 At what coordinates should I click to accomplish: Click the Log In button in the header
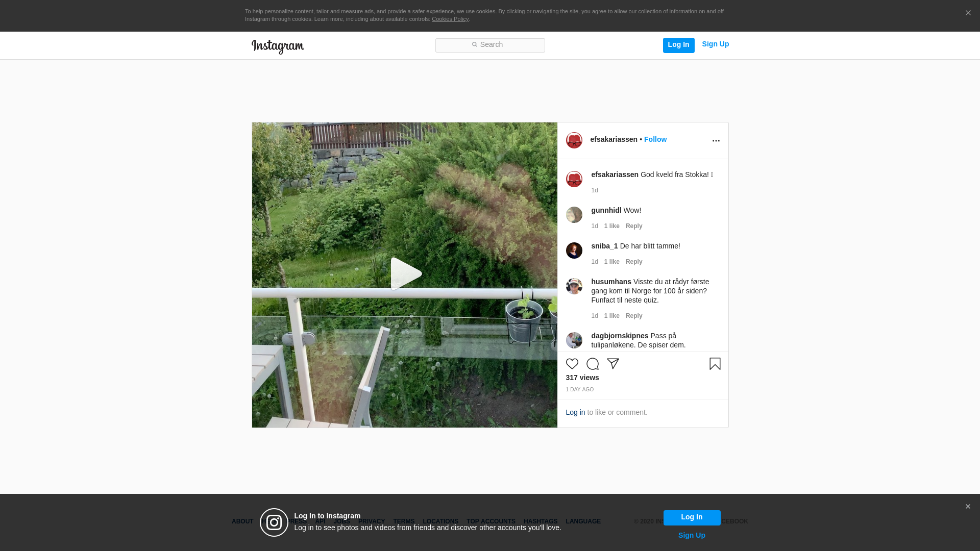(x=678, y=45)
